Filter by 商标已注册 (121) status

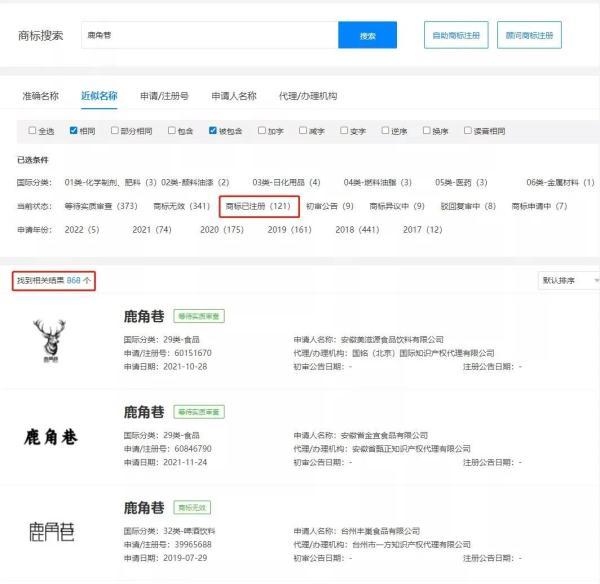[x=258, y=206]
